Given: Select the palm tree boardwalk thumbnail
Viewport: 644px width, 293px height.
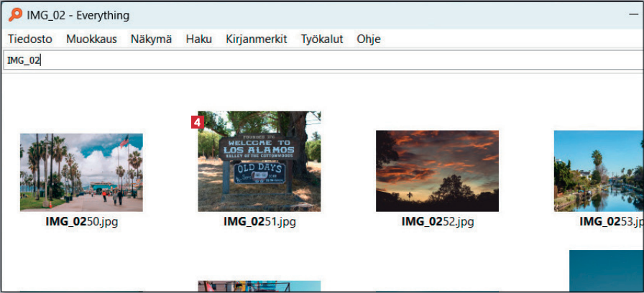Looking at the screenshot, I should [x=81, y=172].
